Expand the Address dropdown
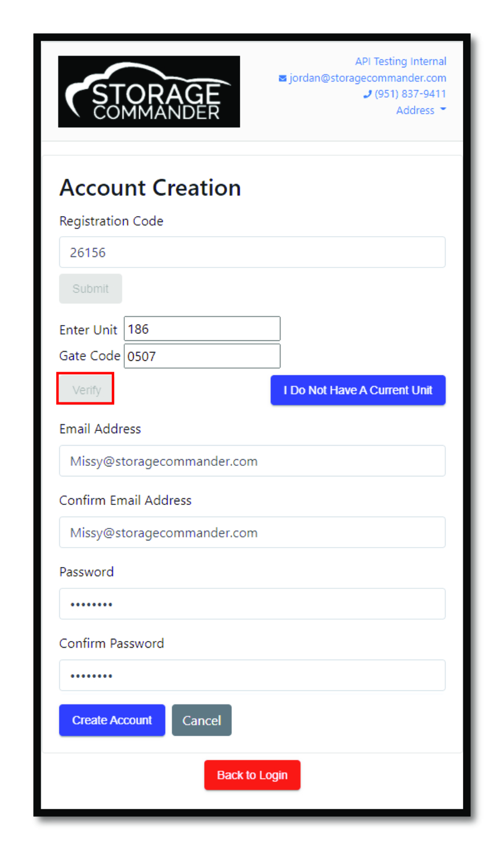This screenshot has width=504, height=850. click(421, 110)
